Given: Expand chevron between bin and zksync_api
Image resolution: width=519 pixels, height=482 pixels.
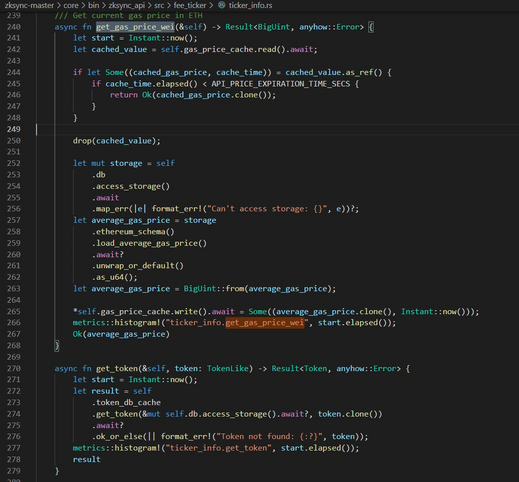Looking at the screenshot, I should click(x=104, y=5).
